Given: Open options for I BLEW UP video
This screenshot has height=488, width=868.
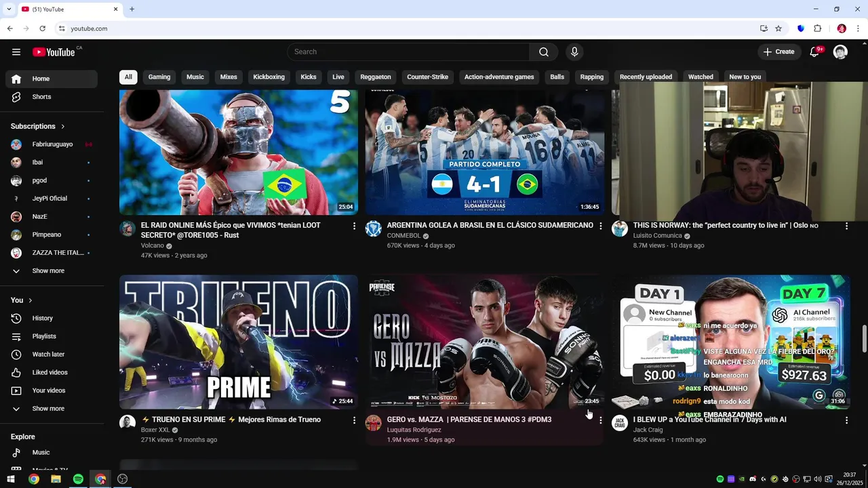Looking at the screenshot, I should (846, 420).
